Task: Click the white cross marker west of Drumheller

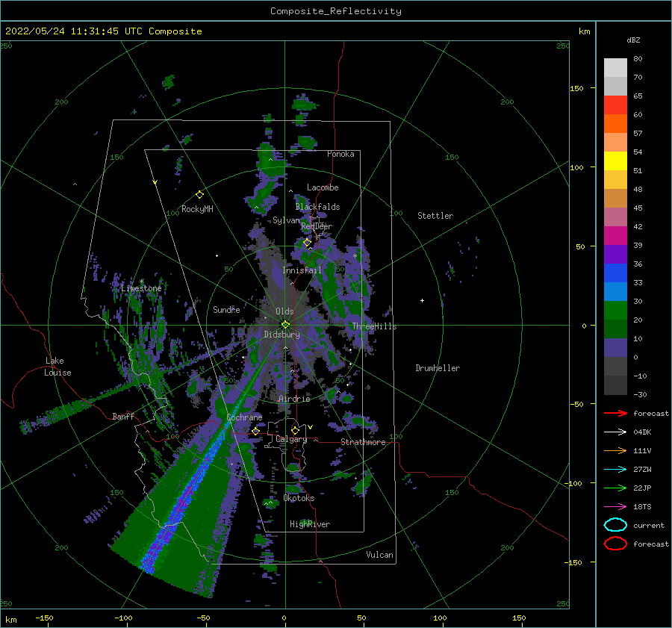Action: pyautogui.click(x=422, y=300)
